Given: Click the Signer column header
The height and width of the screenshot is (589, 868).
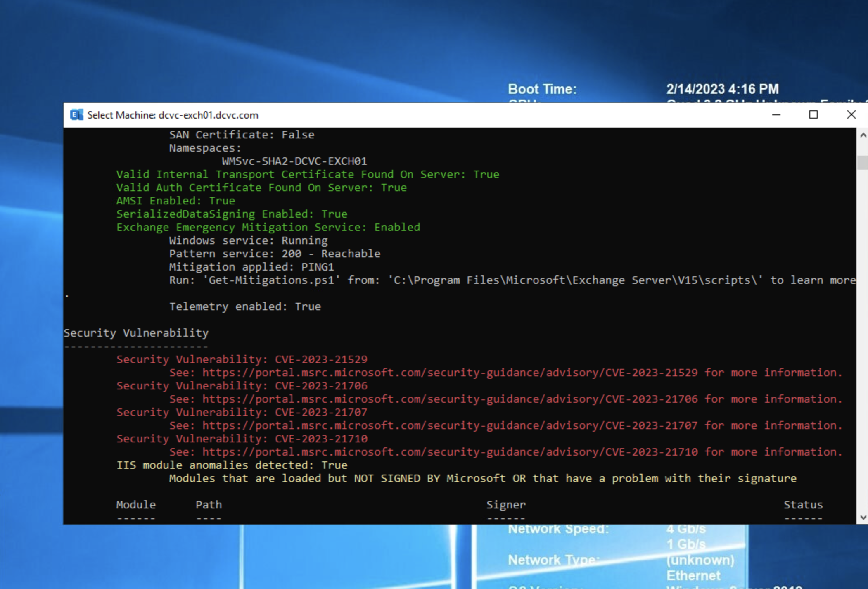Looking at the screenshot, I should pos(505,505).
